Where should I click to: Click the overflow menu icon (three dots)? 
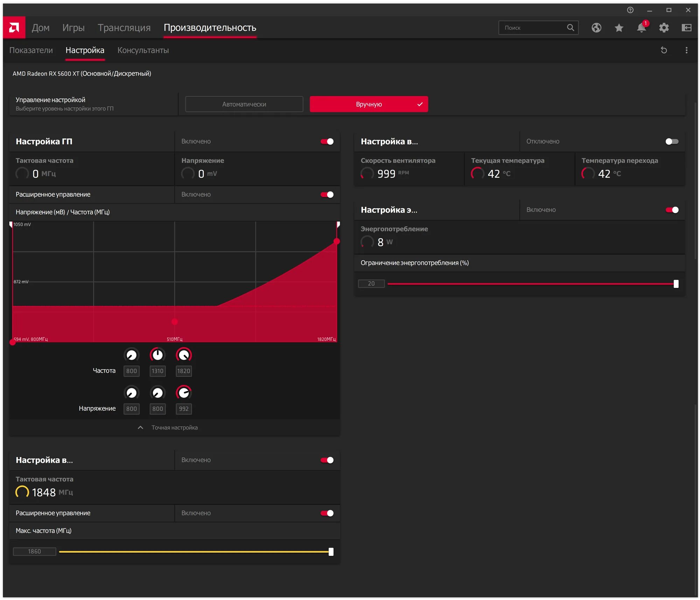pyautogui.click(x=686, y=50)
